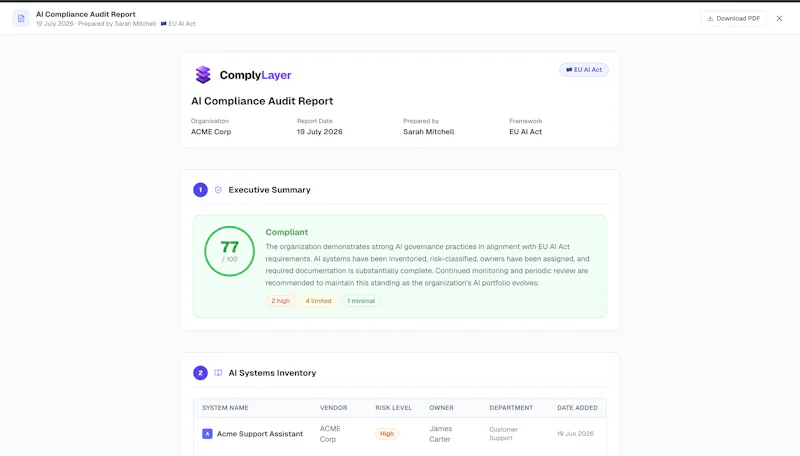Click the ACME Corp vendor cell in table
Screen dimensions: 800x456
tap(330, 434)
